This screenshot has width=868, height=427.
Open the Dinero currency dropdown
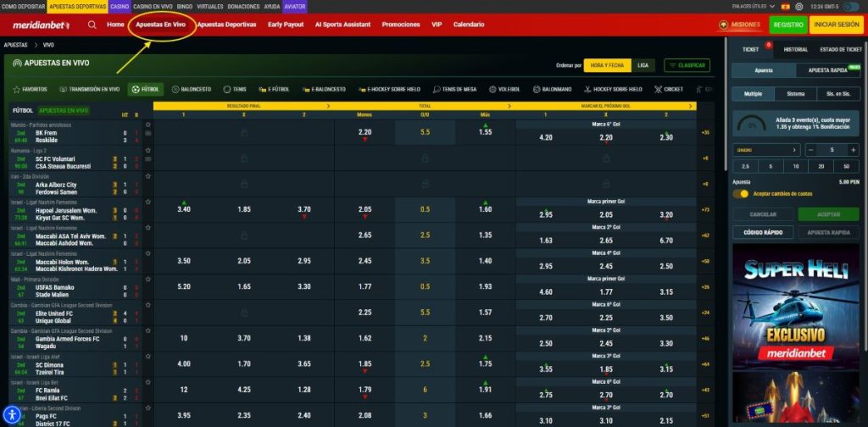[766, 150]
